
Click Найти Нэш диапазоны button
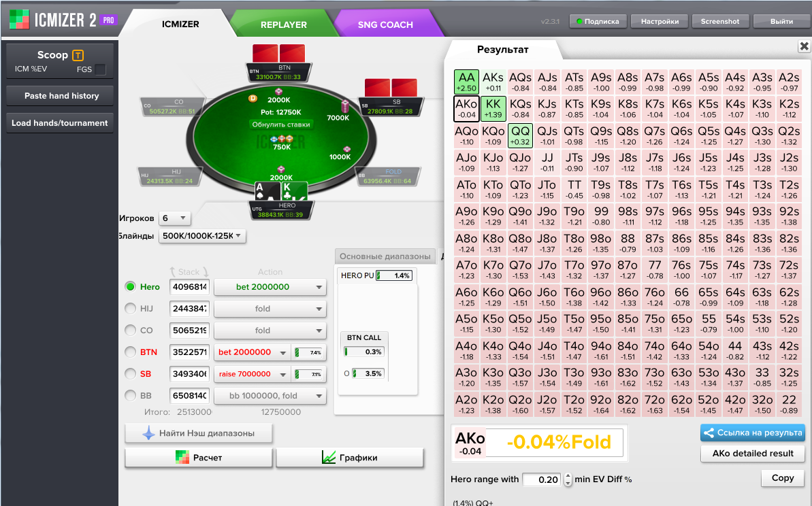[x=198, y=433]
